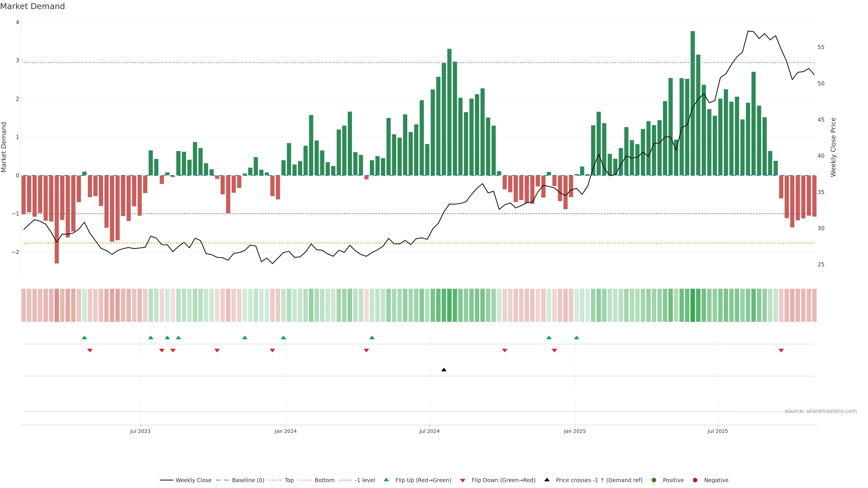Click the Jul 2023 axis label

pyautogui.click(x=140, y=431)
